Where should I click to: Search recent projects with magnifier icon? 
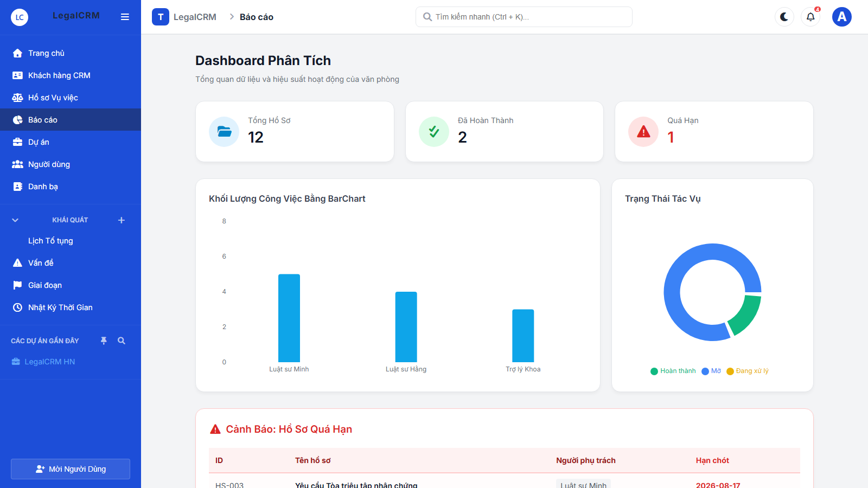122,341
